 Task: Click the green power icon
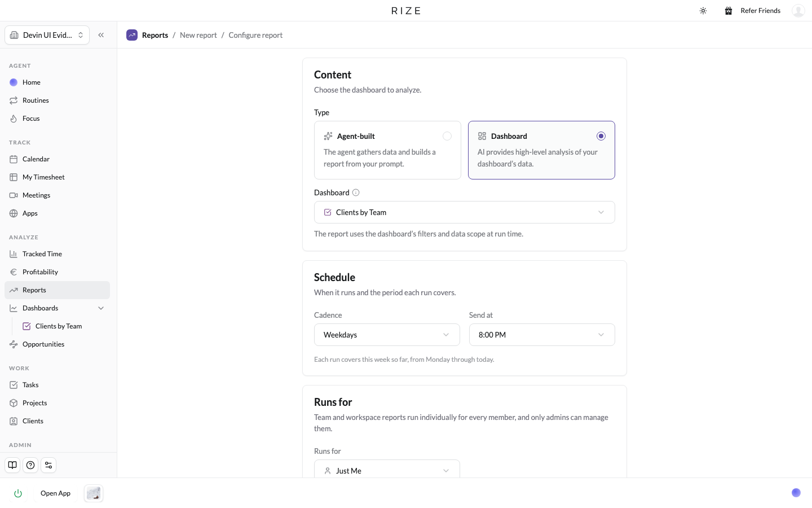pos(18,493)
